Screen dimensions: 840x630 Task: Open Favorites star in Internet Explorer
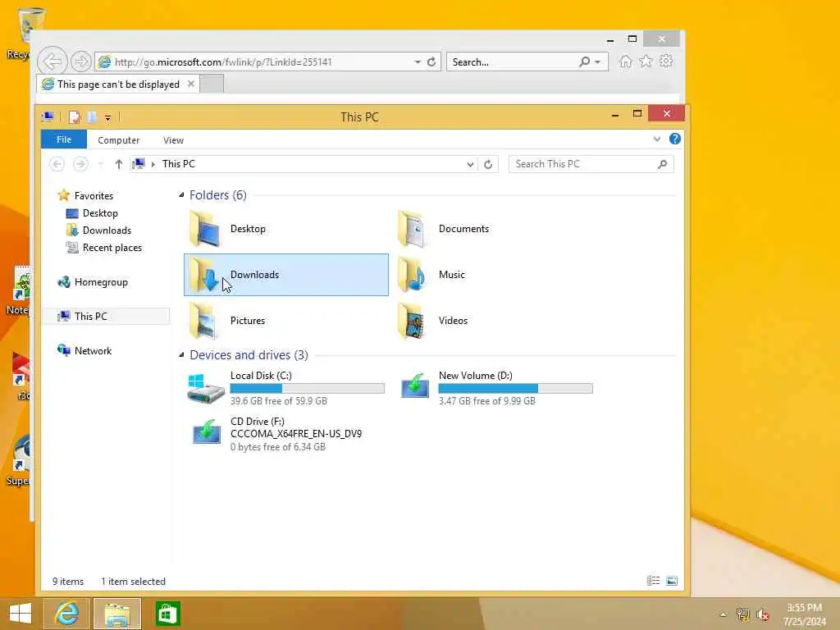tap(646, 61)
